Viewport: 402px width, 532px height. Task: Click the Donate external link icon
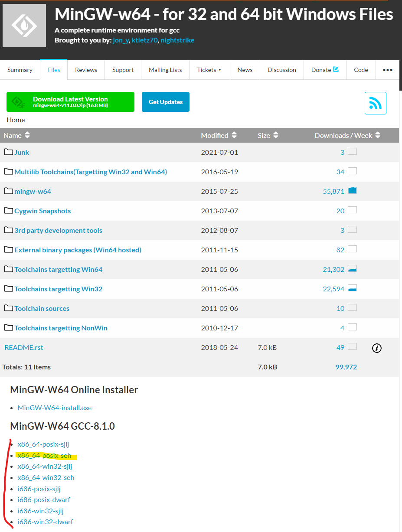tap(336, 69)
